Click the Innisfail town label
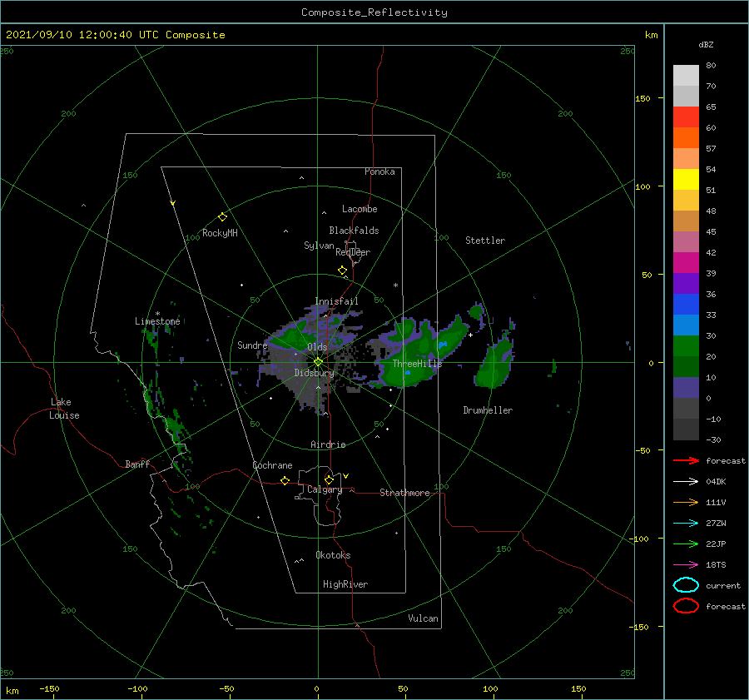The height and width of the screenshot is (700, 749). 336,301
